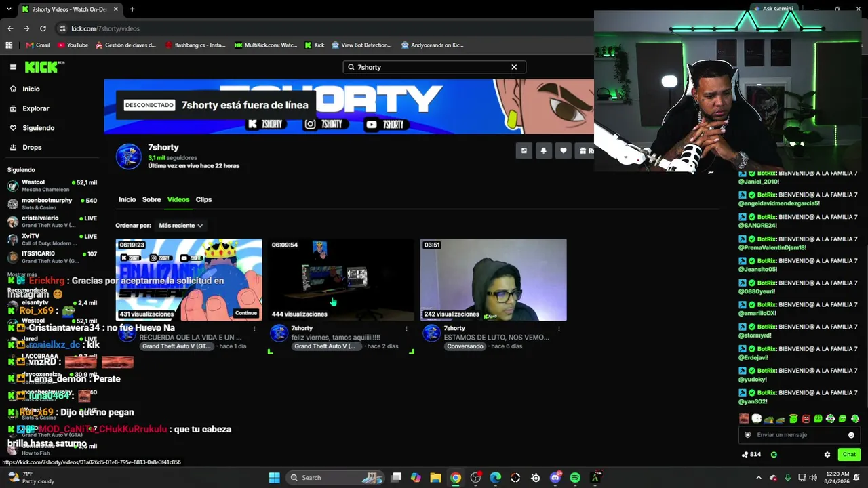This screenshot has width=868, height=488.
Task: Switch to the Sobre channel tab
Action: coord(151,199)
